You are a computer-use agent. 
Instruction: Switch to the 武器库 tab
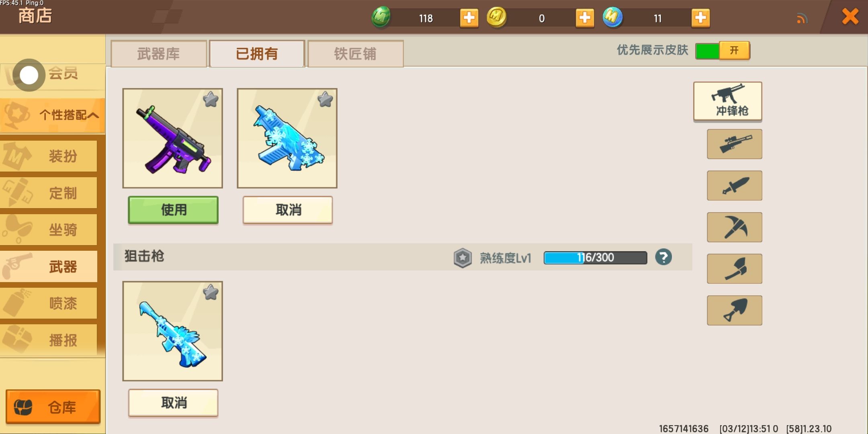[x=159, y=53]
